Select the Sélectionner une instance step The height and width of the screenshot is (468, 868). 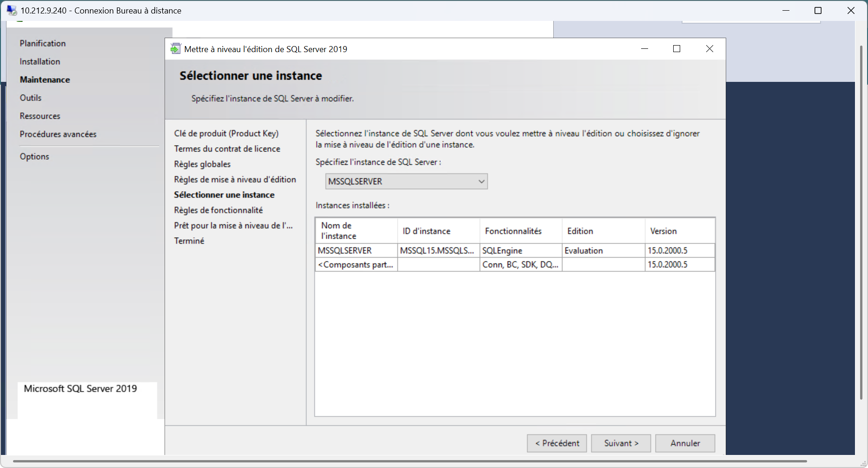coord(224,195)
